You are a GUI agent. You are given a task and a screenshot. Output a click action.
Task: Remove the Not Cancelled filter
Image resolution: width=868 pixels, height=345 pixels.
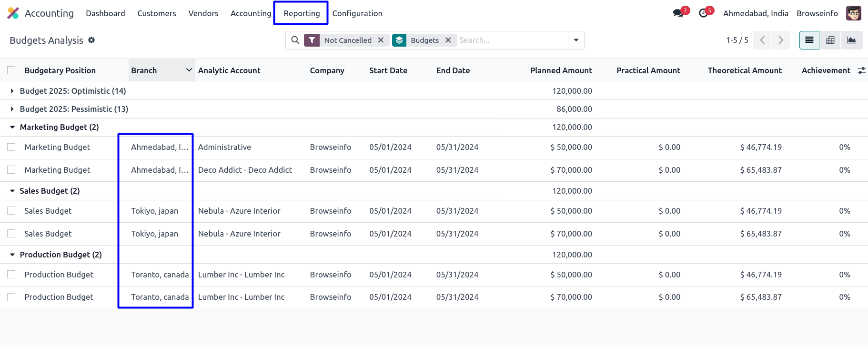(x=381, y=40)
